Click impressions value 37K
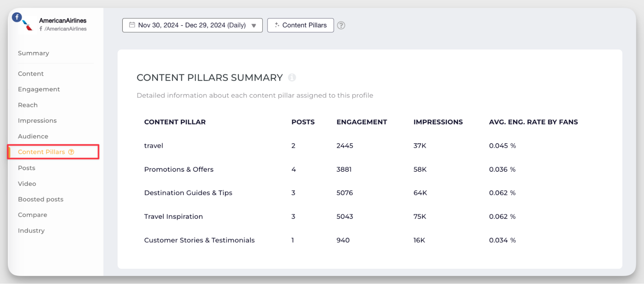The height and width of the screenshot is (284, 644). coord(420,146)
